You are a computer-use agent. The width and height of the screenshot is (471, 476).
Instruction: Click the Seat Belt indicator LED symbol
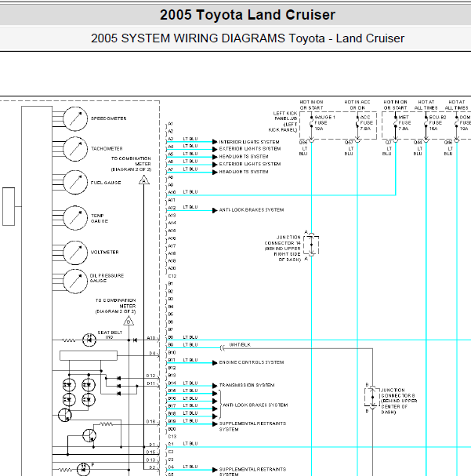pos(89,340)
